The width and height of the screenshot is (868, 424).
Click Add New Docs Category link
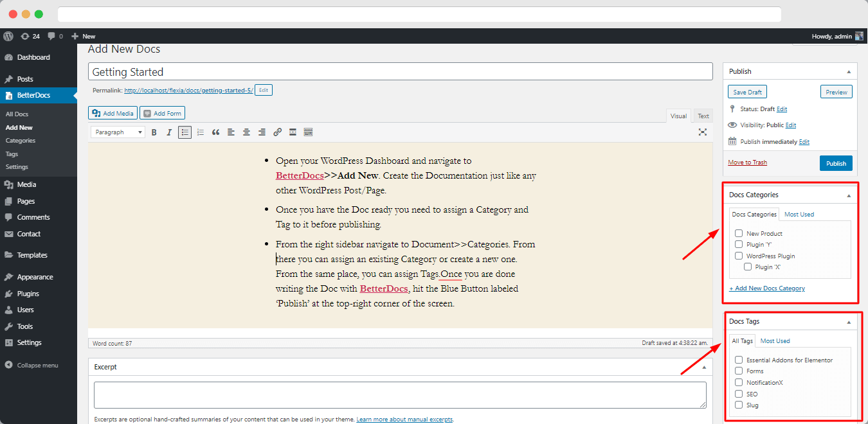(x=767, y=288)
